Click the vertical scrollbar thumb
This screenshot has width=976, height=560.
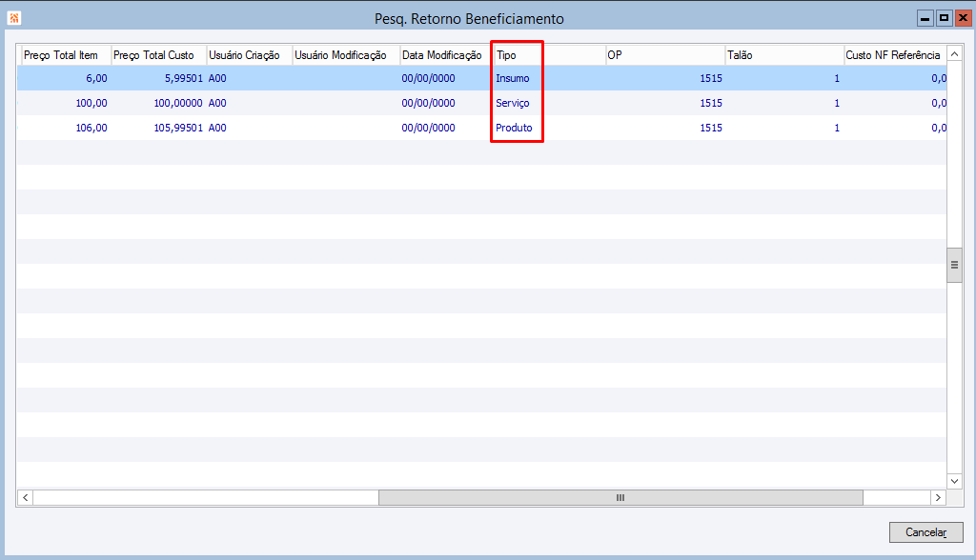[x=954, y=265]
